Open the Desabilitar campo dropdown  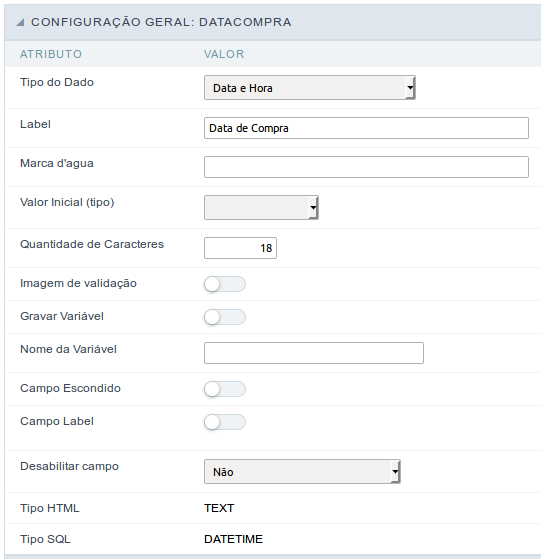click(302, 472)
